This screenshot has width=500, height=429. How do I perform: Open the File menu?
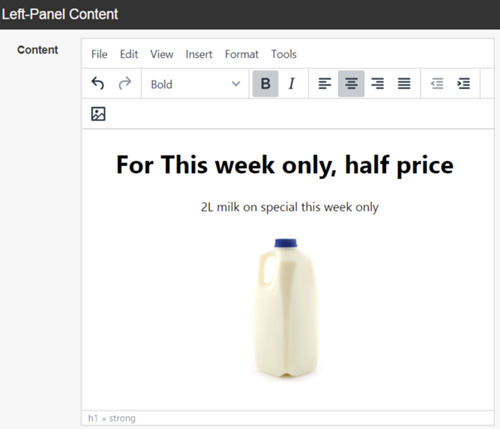(99, 54)
